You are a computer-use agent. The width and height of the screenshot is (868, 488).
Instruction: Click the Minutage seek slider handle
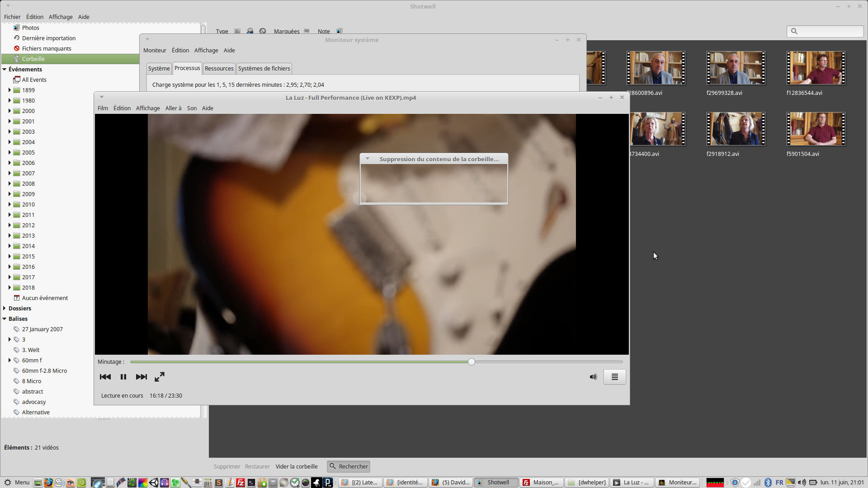[472, 362]
